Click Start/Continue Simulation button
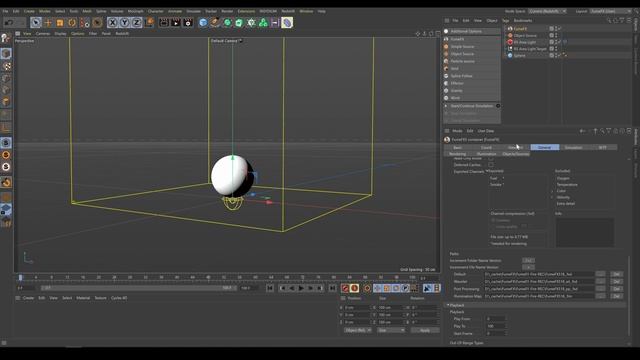Viewport: 640px width, 360px height. coord(472,106)
